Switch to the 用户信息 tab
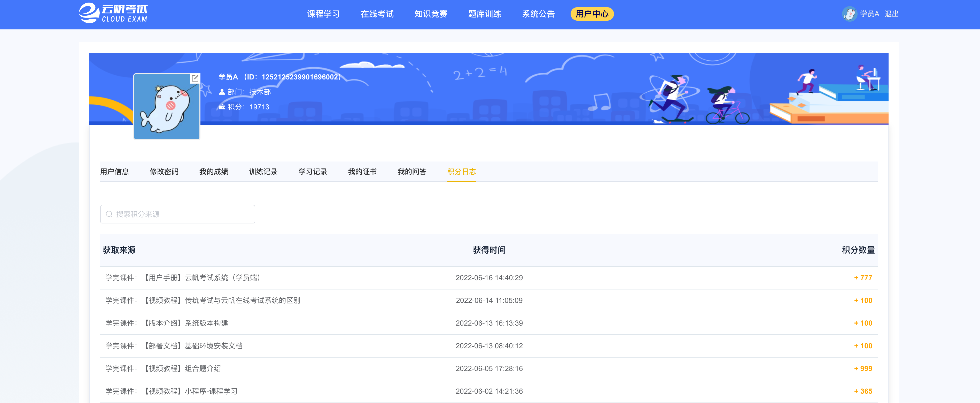The width and height of the screenshot is (980, 403). [x=114, y=172]
